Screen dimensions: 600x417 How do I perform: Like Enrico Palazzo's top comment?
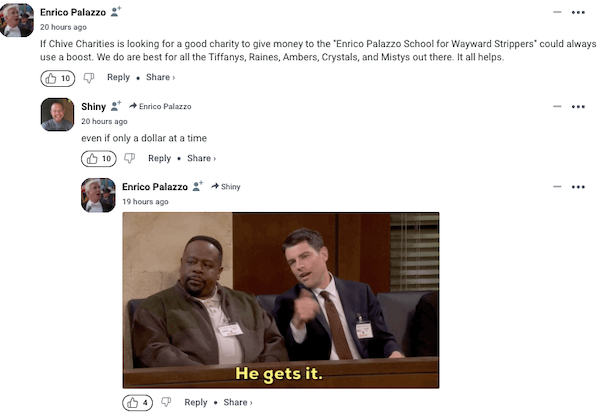[58, 78]
